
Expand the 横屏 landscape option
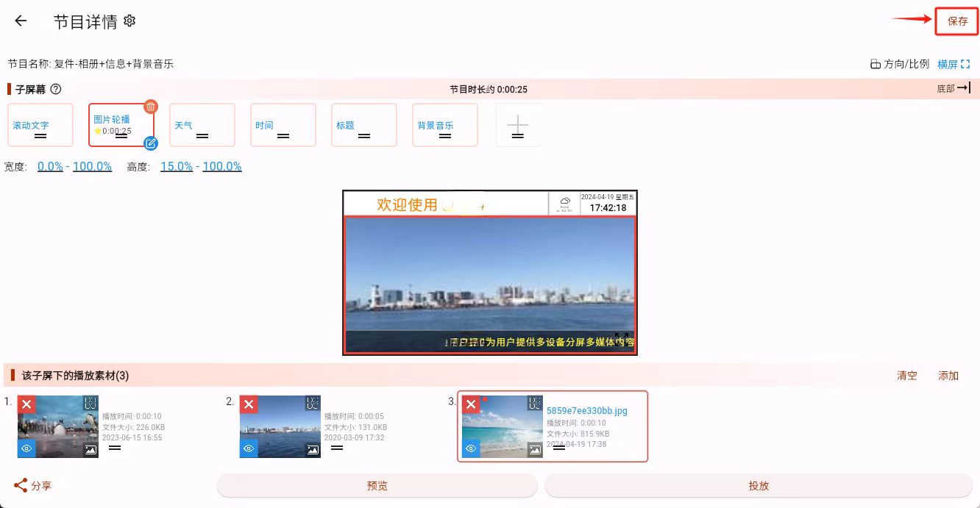coord(954,64)
